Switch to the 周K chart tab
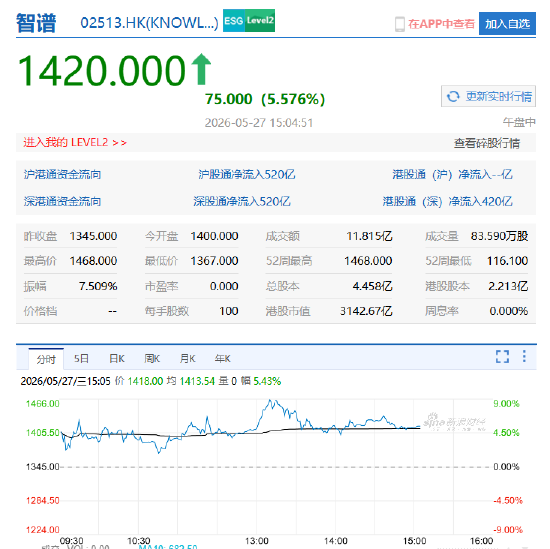This screenshot has height=549, width=550. [x=152, y=359]
